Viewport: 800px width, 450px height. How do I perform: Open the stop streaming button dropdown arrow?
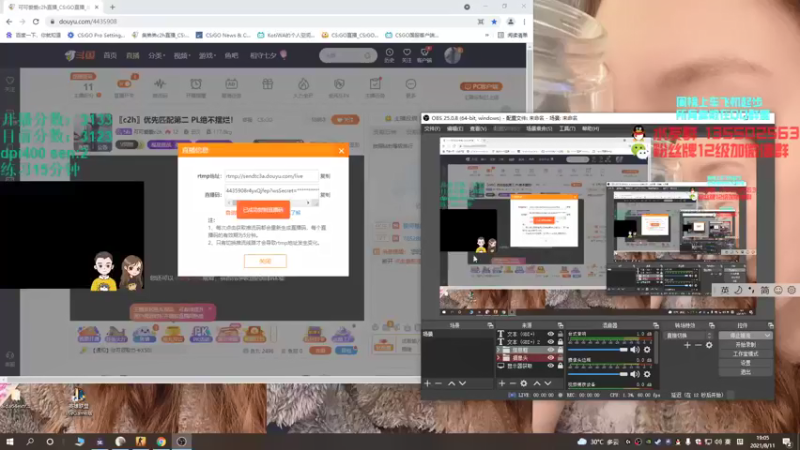coord(767,335)
